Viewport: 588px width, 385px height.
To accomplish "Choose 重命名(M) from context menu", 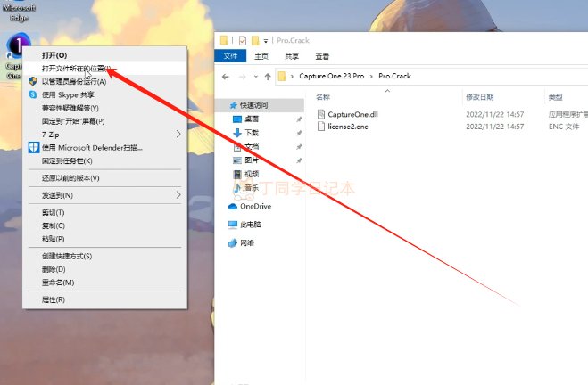I will (x=104, y=283).
